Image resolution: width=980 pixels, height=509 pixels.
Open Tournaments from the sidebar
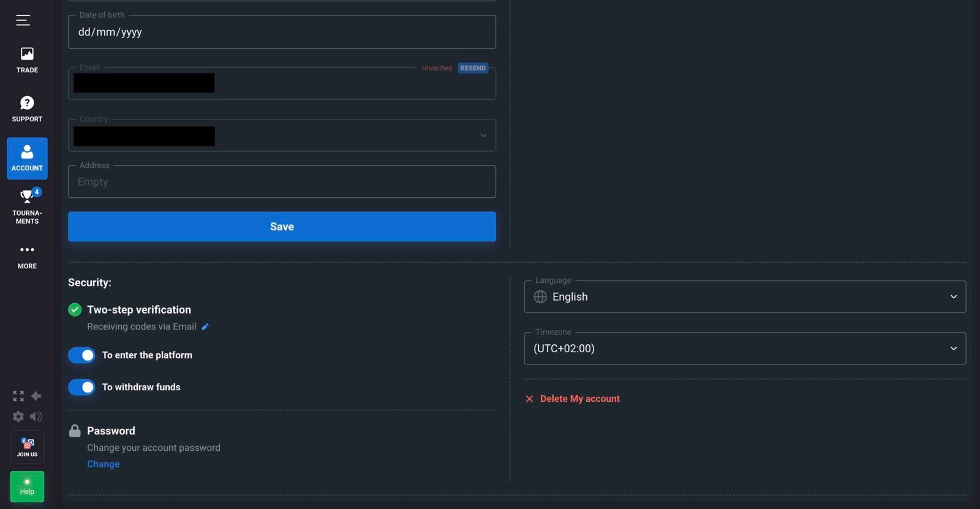click(27, 207)
